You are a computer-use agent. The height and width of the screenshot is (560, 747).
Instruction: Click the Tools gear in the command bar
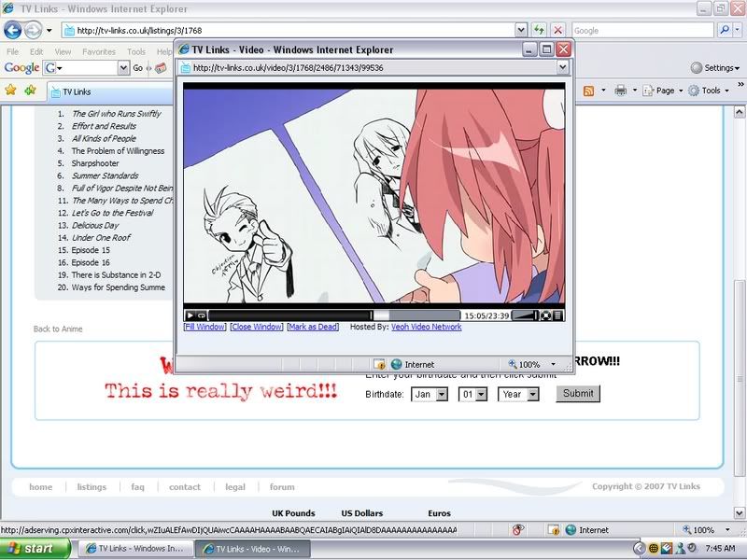694,91
